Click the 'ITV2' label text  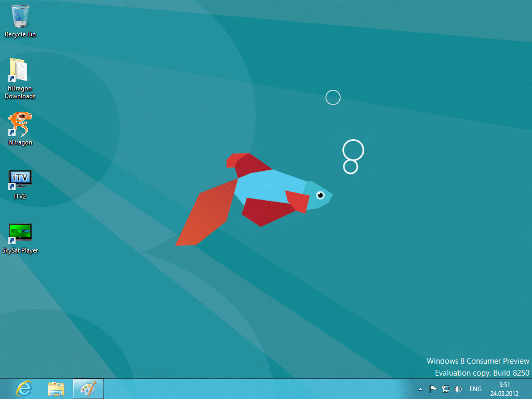20,196
